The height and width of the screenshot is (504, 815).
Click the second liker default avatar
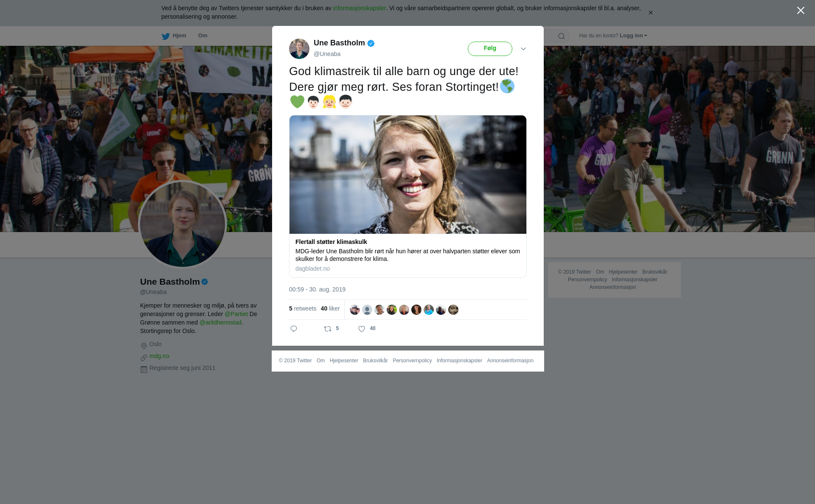pos(367,310)
